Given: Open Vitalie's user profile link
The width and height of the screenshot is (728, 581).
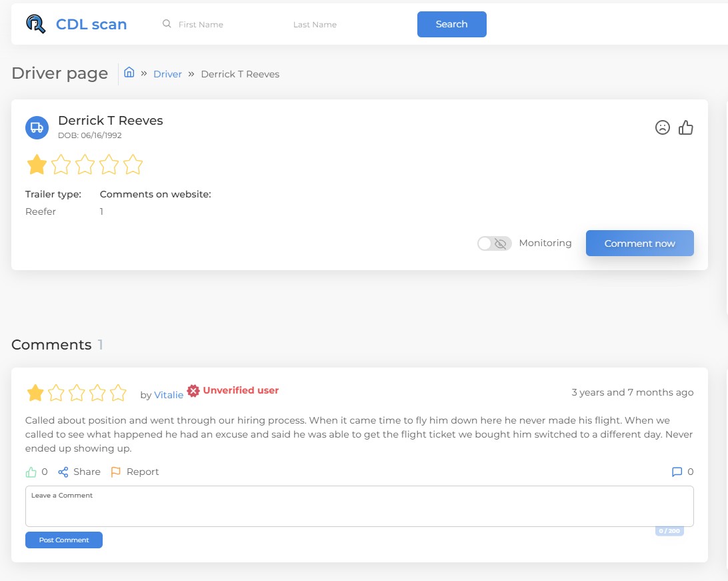Looking at the screenshot, I should click(169, 395).
